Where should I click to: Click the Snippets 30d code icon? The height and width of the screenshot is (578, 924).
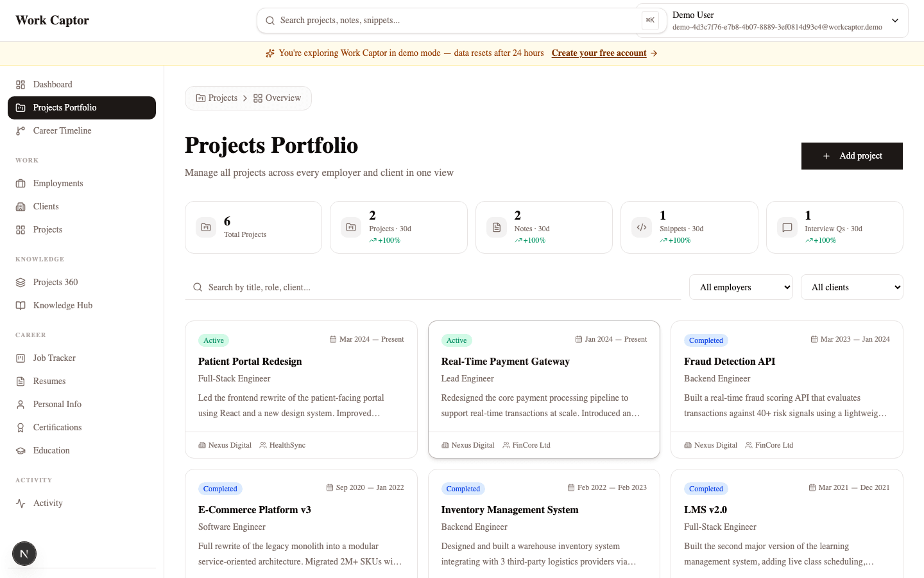pyautogui.click(x=642, y=227)
